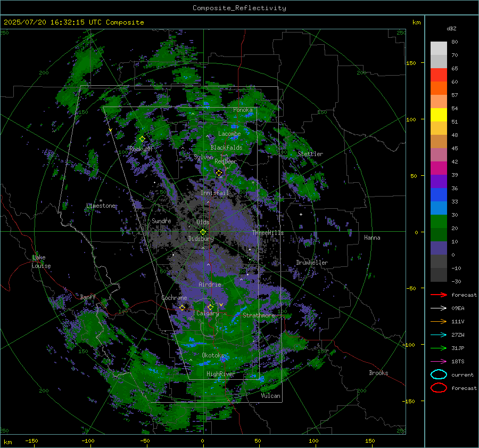
Task: Click the cyan 27ZW arrow icon
Action: [439, 335]
